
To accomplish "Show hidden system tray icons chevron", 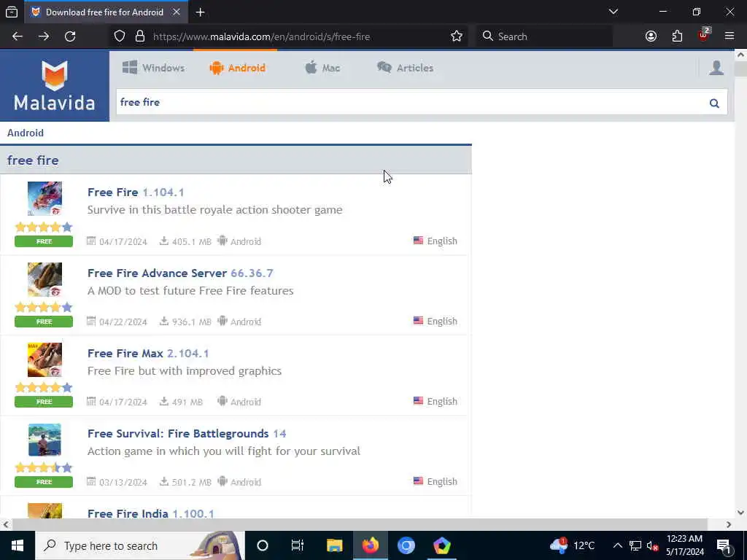I will click(x=617, y=545).
